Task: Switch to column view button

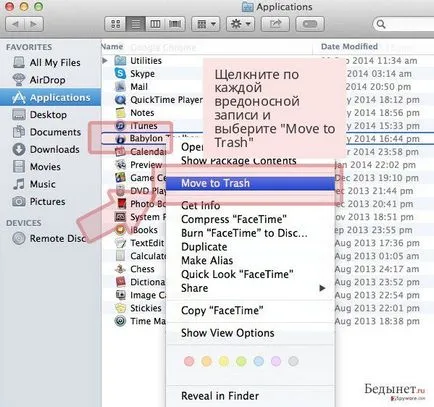Action: pyautogui.click(x=155, y=24)
